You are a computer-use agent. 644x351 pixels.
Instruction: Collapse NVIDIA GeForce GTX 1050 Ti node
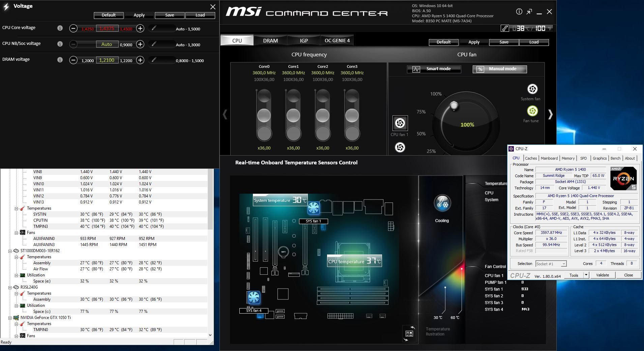point(10,318)
